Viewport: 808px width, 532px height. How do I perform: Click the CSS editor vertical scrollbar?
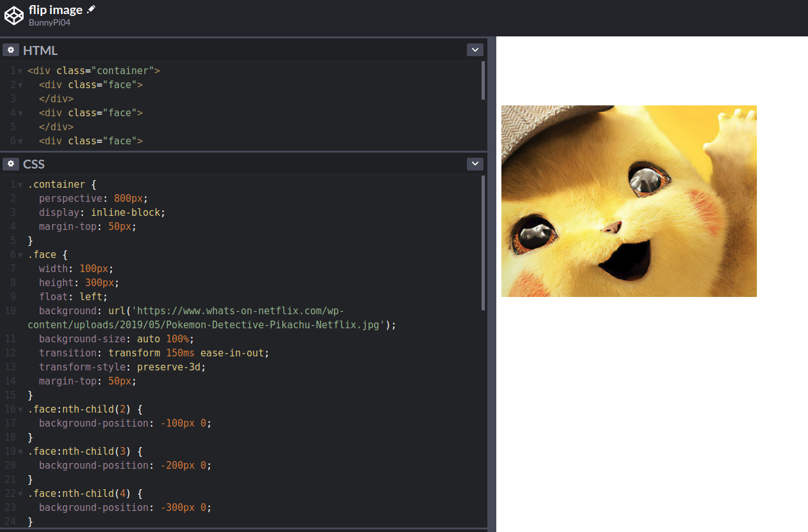pos(484,243)
